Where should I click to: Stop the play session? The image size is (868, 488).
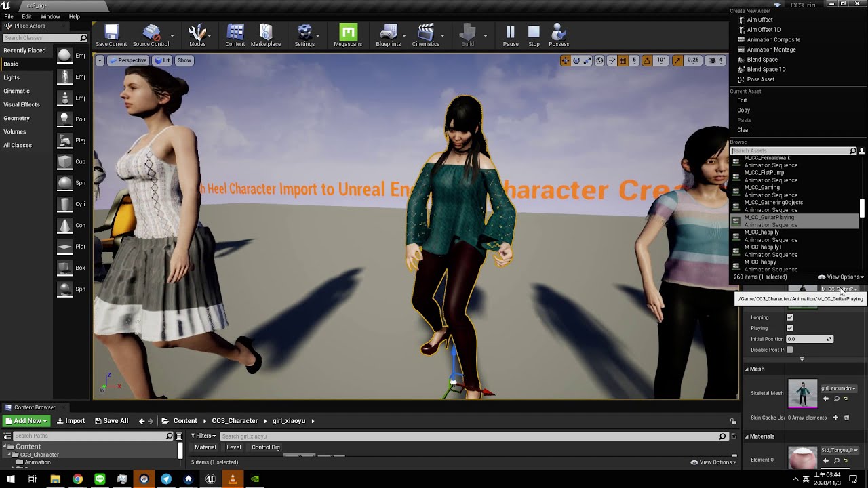(x=534, y=36)
